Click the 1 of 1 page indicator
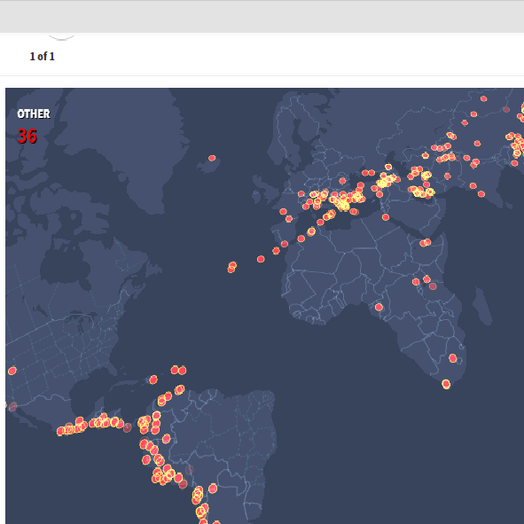524x524 pixels. (x=42, y=56)
